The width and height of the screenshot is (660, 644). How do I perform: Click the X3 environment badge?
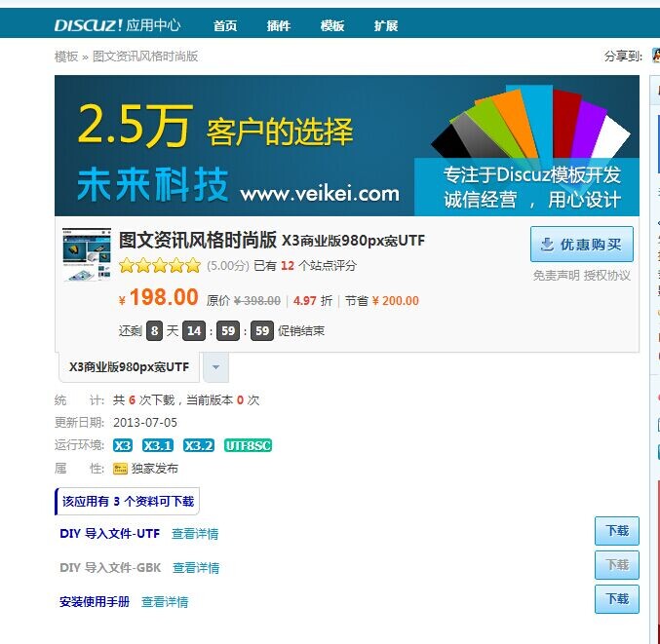123,445
